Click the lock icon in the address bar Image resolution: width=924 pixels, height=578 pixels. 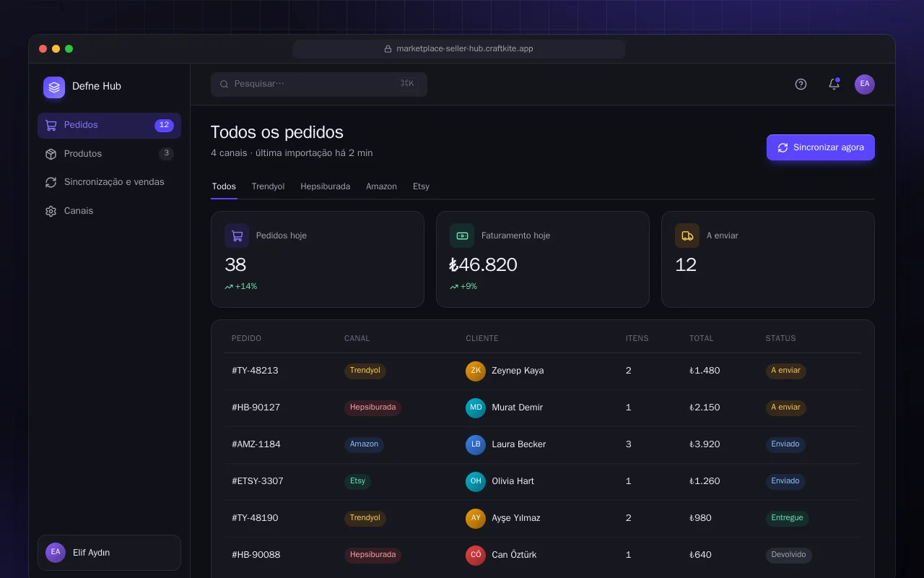click(x=388, y=49)
